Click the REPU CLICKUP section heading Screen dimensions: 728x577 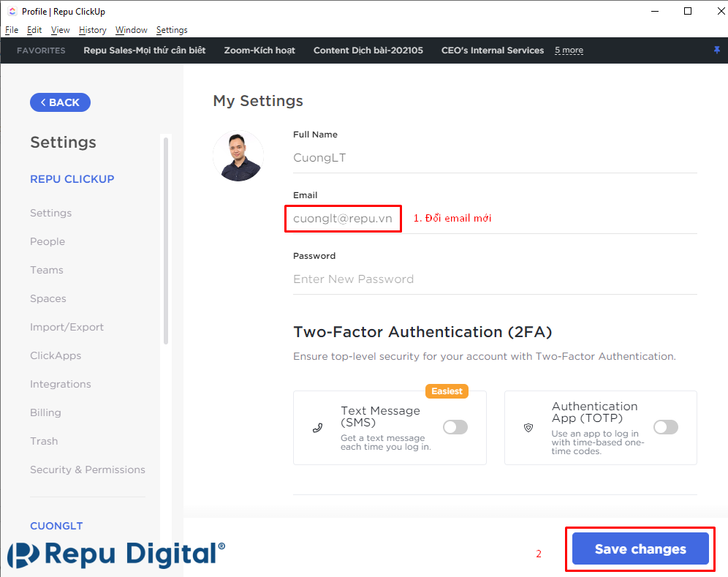[x=72, y=179]
